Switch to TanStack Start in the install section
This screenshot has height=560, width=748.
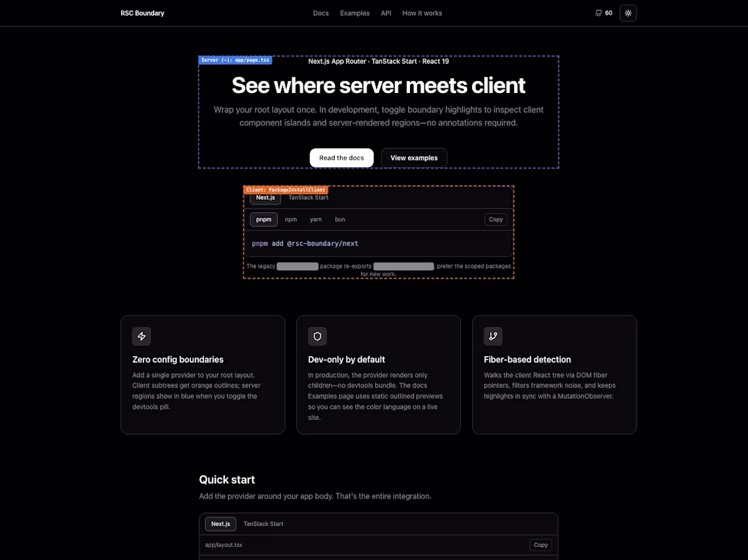[308, 197]
